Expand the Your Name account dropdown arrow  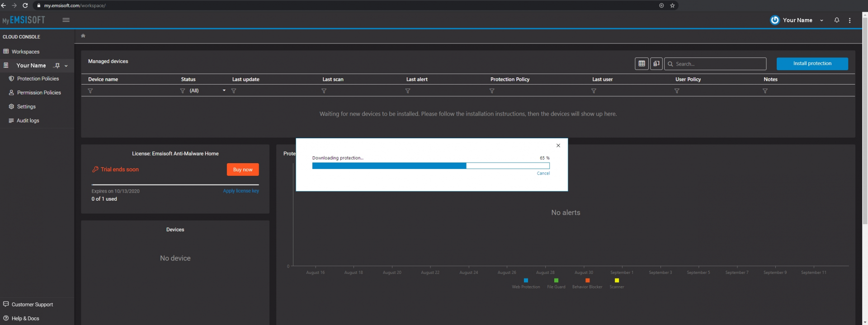(821, 20)
